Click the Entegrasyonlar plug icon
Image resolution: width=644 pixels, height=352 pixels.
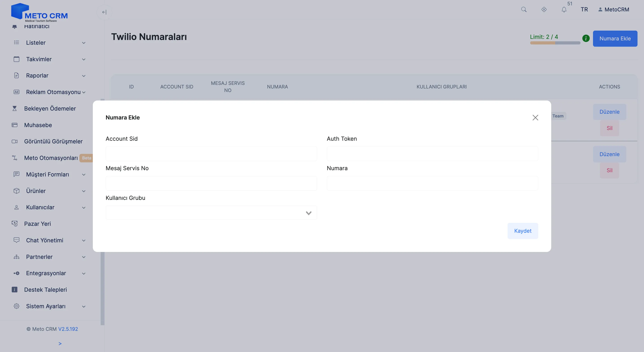coord(17,273)
